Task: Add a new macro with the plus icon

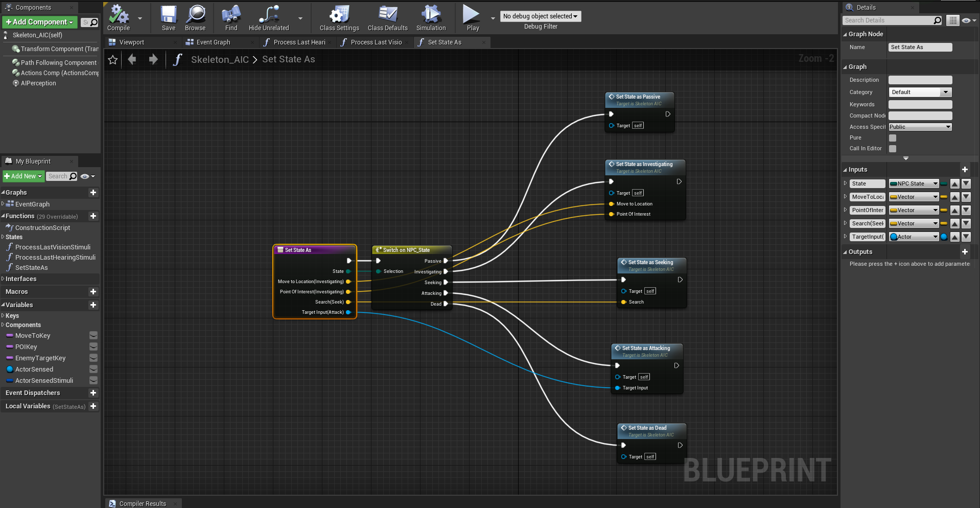Action: pyautogui.click(x=93, y=292)
